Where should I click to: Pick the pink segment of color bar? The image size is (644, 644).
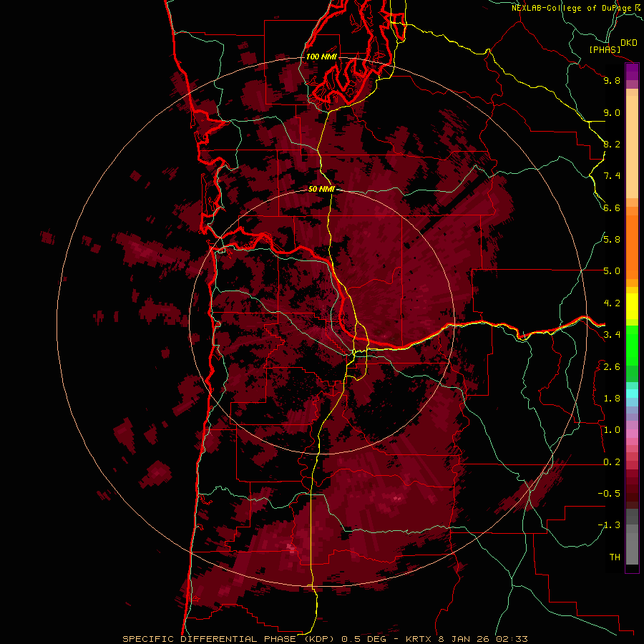632,434
